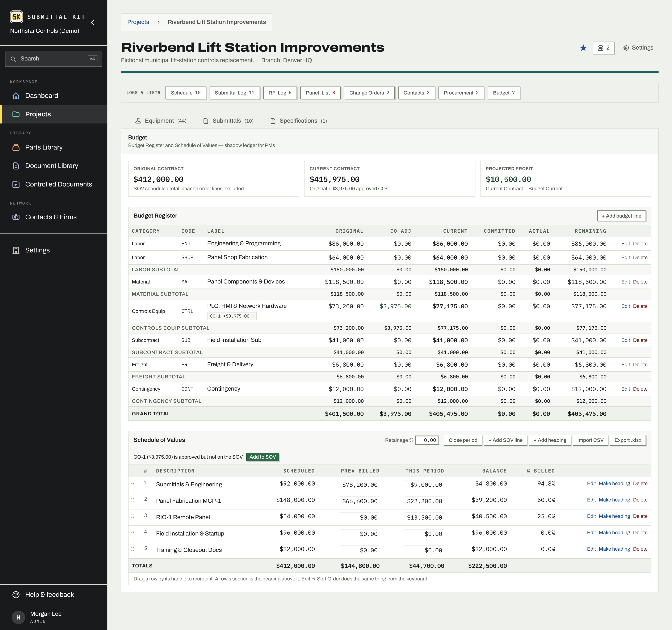Click the Document Library page icon

click(x=16, y=166)
